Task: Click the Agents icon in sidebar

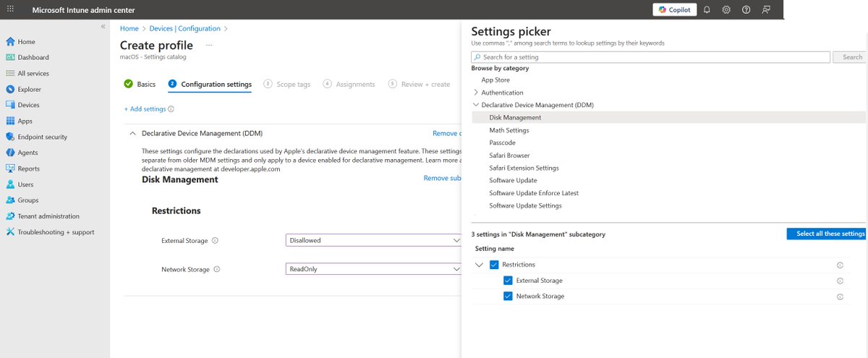Action: (11, 153)
